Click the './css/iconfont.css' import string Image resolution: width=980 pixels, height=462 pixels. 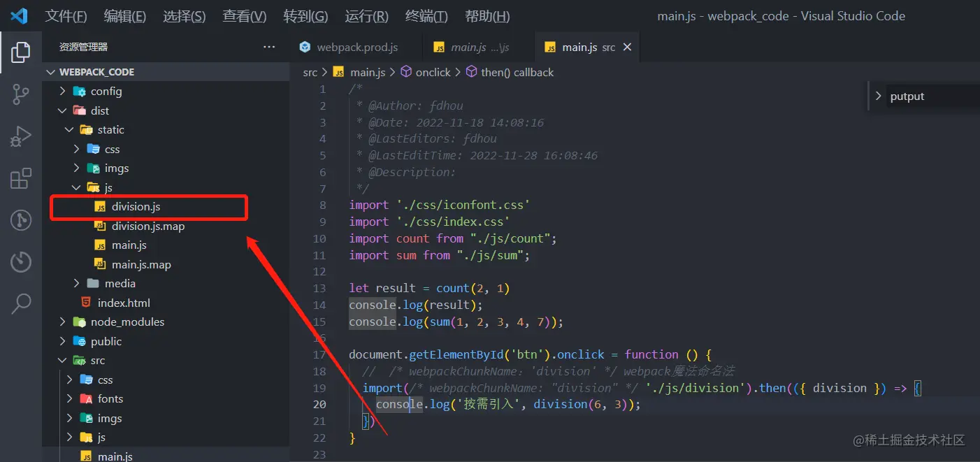(x=463, y=205)
